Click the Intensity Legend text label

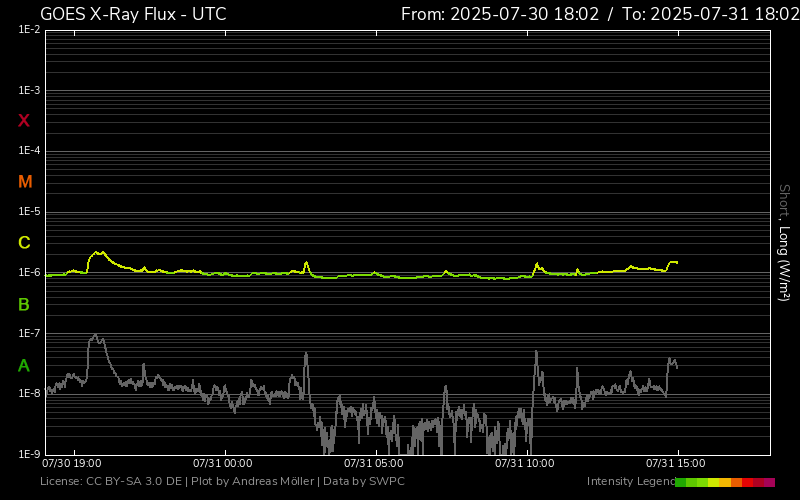(629, 482)
